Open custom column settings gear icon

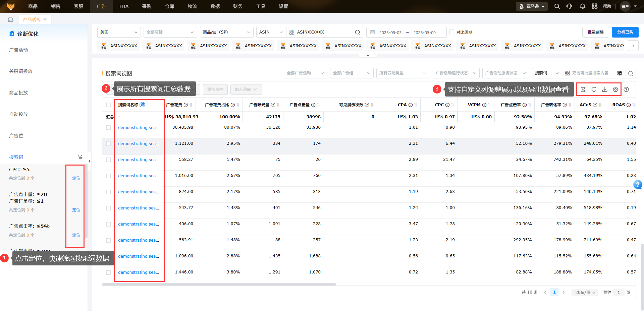(x=615, y=89)
